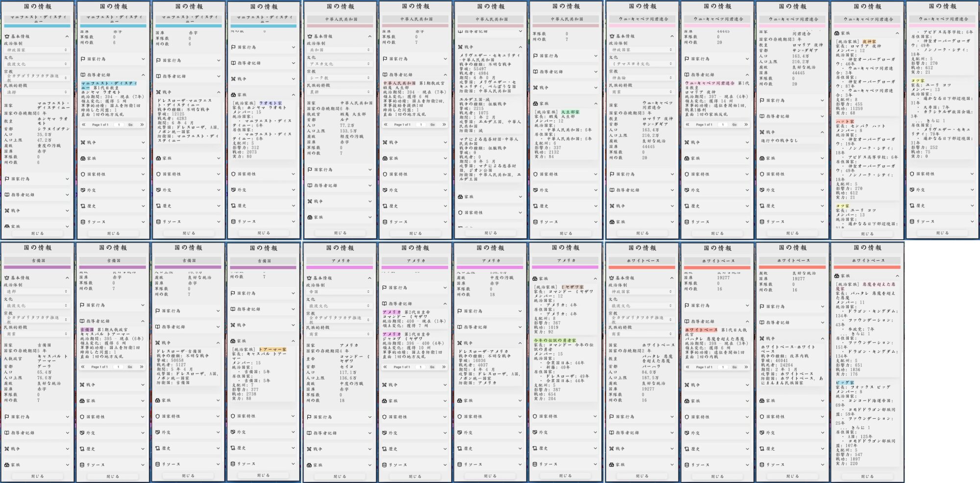Open 政治体制 dropdown showing 連邦
Screen dimensions: 980x483
coord(37,291)
